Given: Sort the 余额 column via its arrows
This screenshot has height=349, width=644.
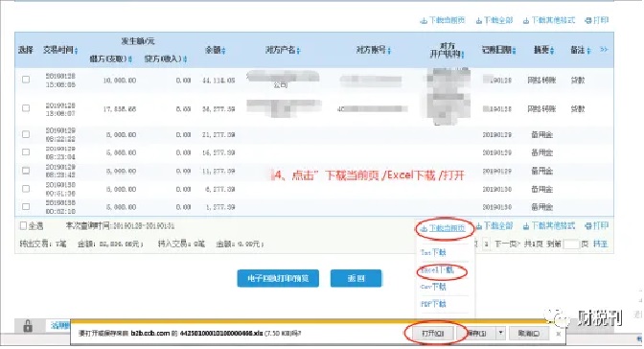Looking at the screenshot, I should 224,51.
